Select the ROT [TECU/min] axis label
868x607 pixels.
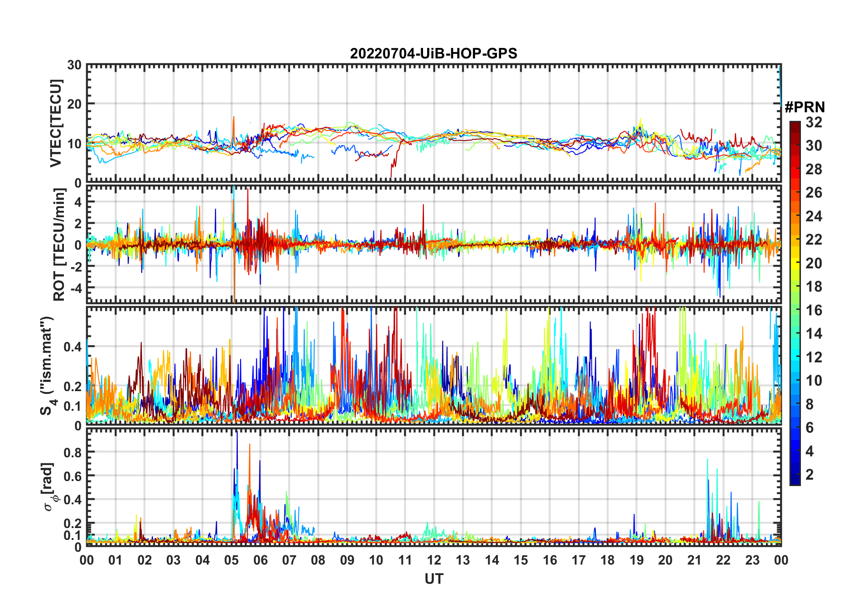[x=59, y=244]
